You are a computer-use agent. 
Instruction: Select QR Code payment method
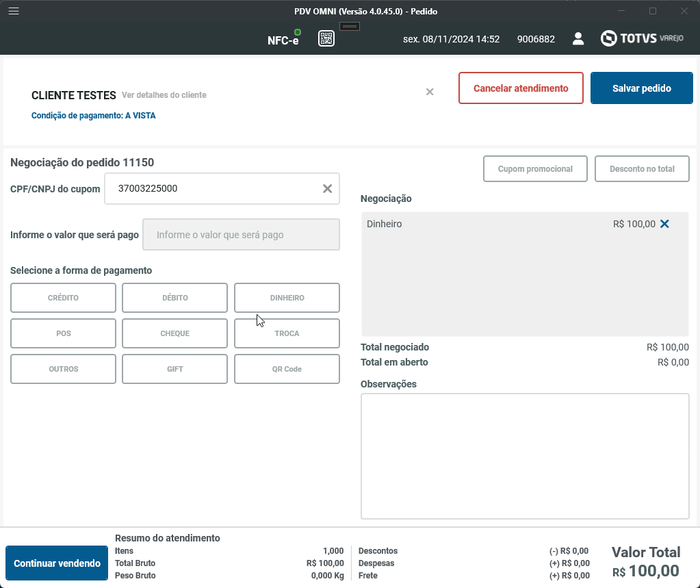click(x=287, y=369)
